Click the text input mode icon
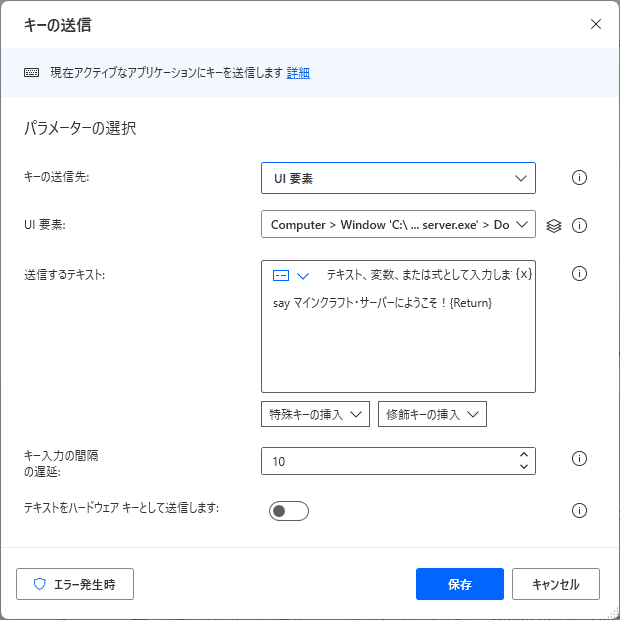 [281, 275]
